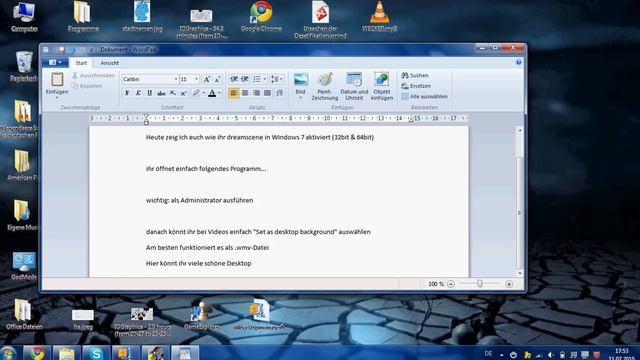640x360 pixels.
Task: Click the zoom out minus button
Action: coord(451,284)
